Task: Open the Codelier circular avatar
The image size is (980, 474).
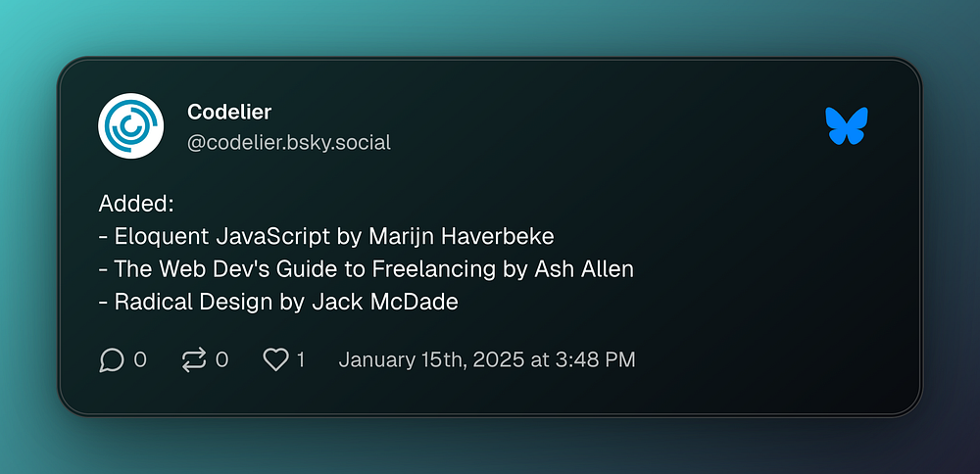Action: [130, 127]
